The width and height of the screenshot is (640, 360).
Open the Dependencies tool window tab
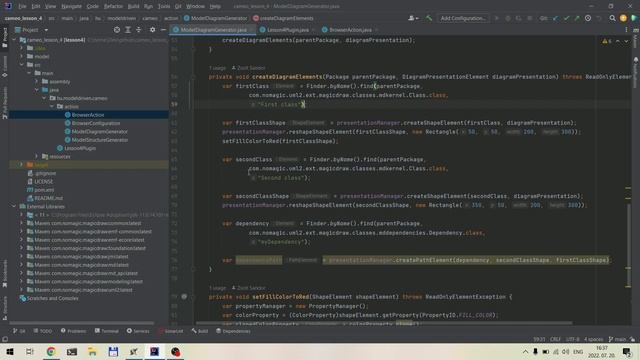pos(233,331)
